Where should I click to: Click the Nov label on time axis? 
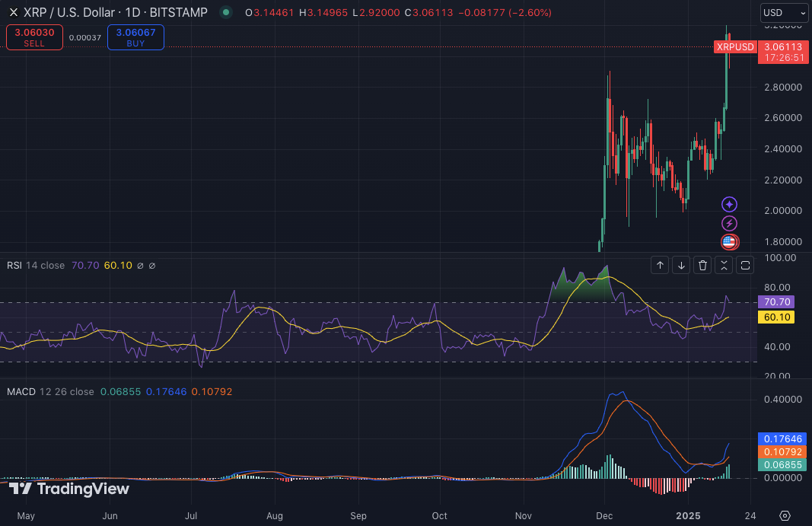coord(523,516)
